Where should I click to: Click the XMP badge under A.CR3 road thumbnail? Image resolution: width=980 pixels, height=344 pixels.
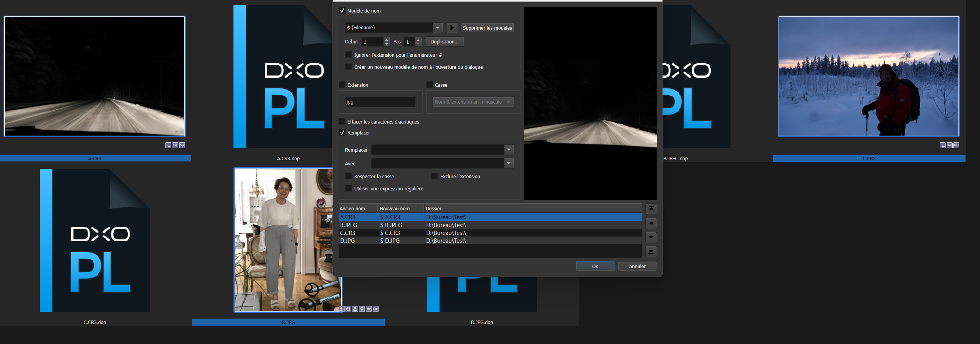tap(175, 145)
